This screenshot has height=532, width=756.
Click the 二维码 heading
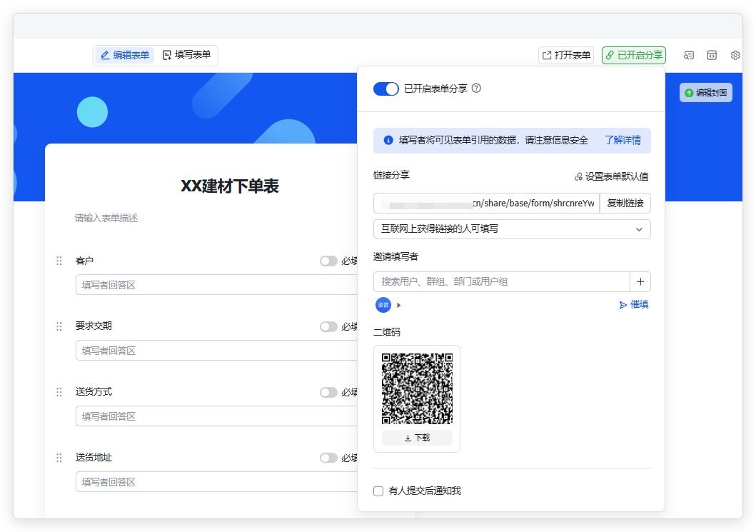pyautogui.click(x=387, y=332)
